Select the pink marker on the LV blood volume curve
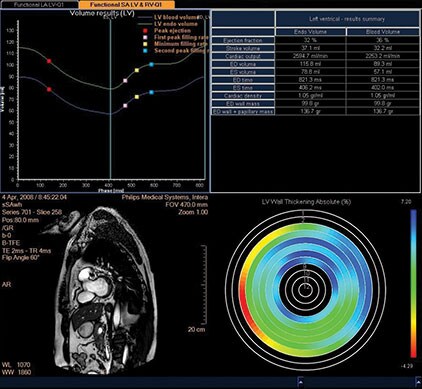 click(125, 106)
